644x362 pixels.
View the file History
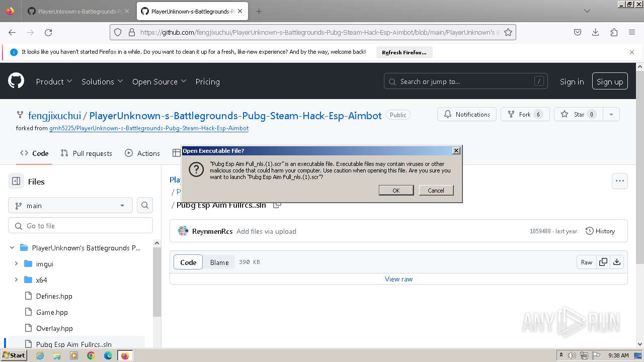(x=600, y=231)
